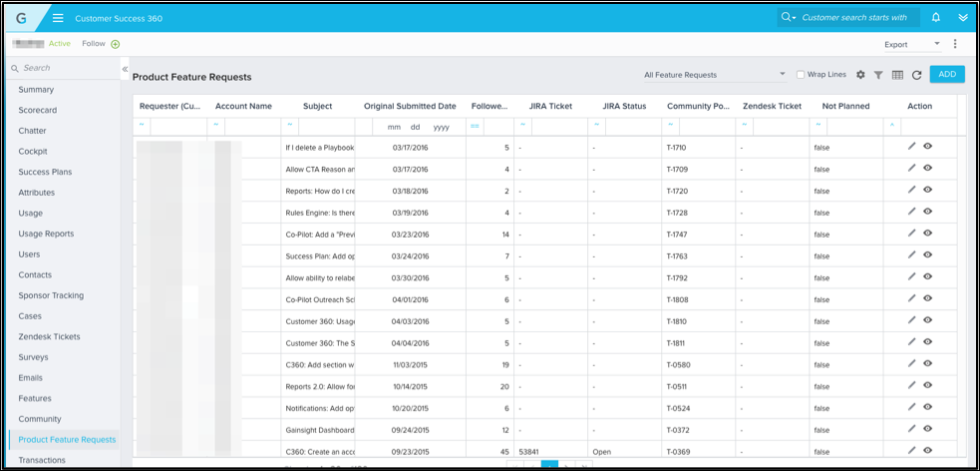
Task: View the T-1710 row details
Action: (927, 147)
